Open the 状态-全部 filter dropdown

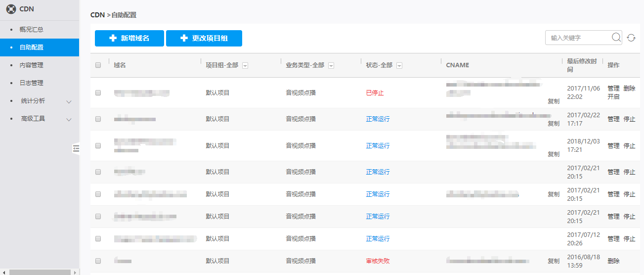click(399, 66)
